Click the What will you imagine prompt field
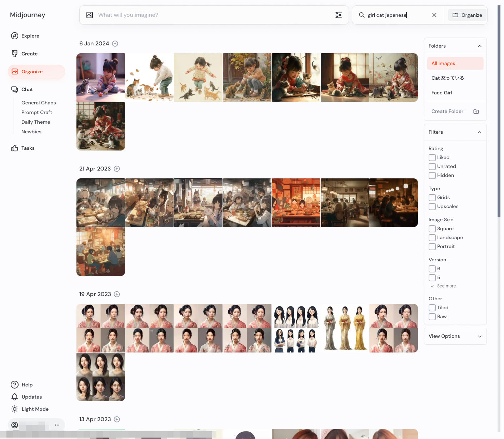The width and height of the screenshot is (504, 439). tap(214, 15)
